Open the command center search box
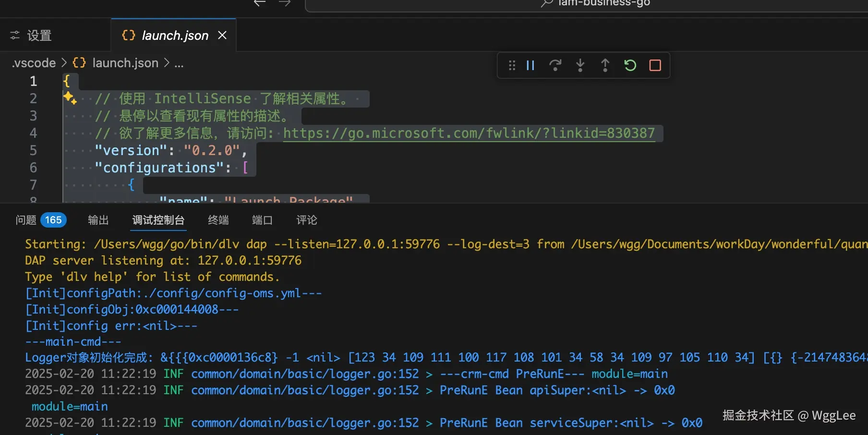 586,5
